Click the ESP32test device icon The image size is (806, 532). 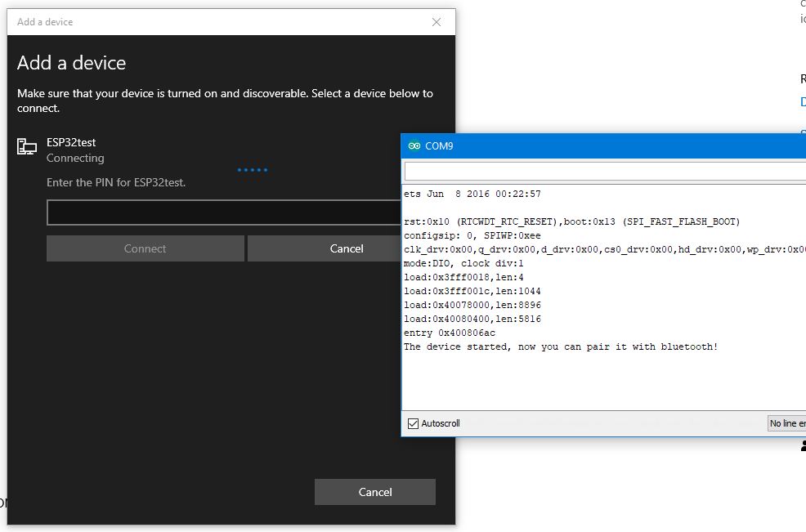tap(27, 146)
